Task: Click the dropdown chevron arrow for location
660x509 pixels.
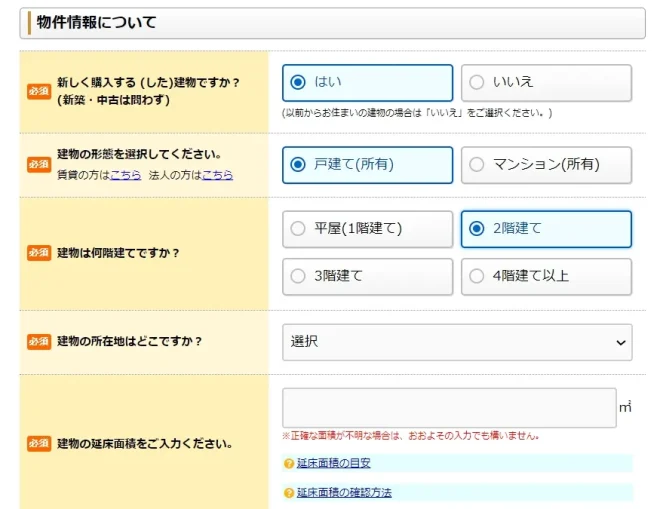Action: click(620, 343)
